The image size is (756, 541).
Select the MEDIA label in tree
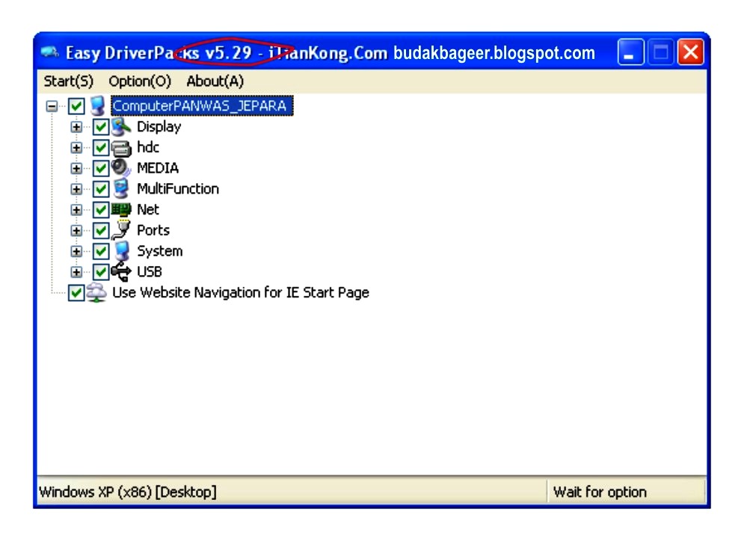(158, 167)
